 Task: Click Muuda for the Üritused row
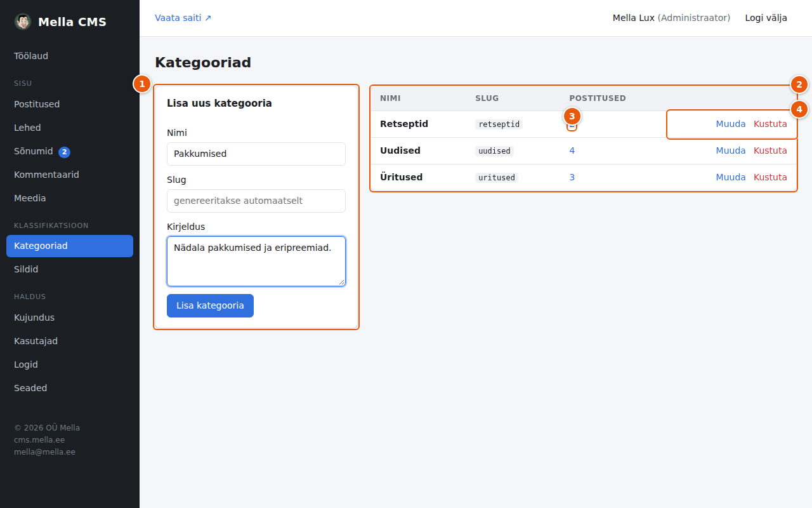pyautogui.click(x=731, y=177)
